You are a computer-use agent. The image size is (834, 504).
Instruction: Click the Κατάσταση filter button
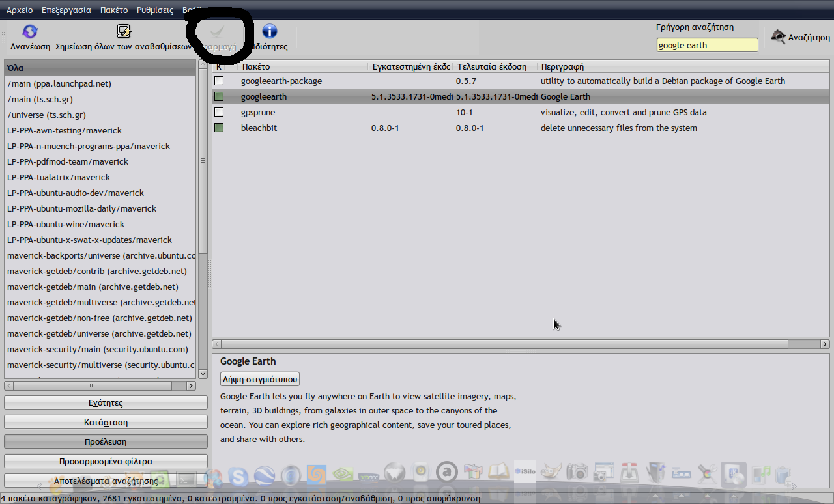pos(106,423)
